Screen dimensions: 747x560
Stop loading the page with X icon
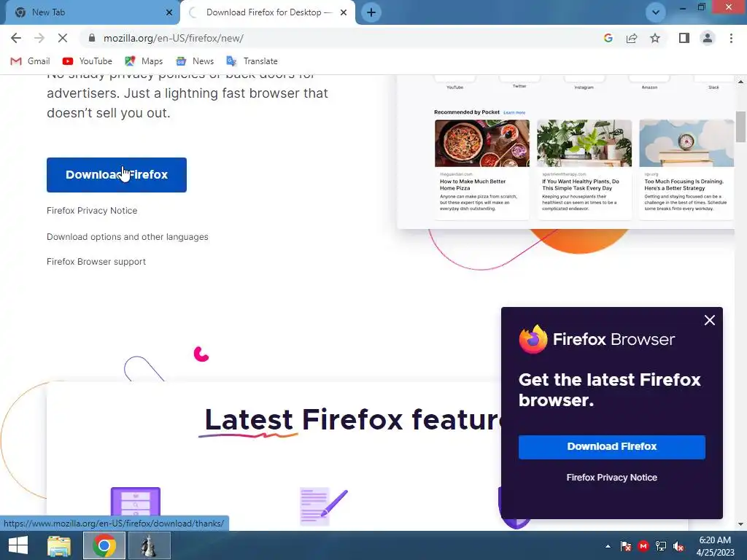63,38
